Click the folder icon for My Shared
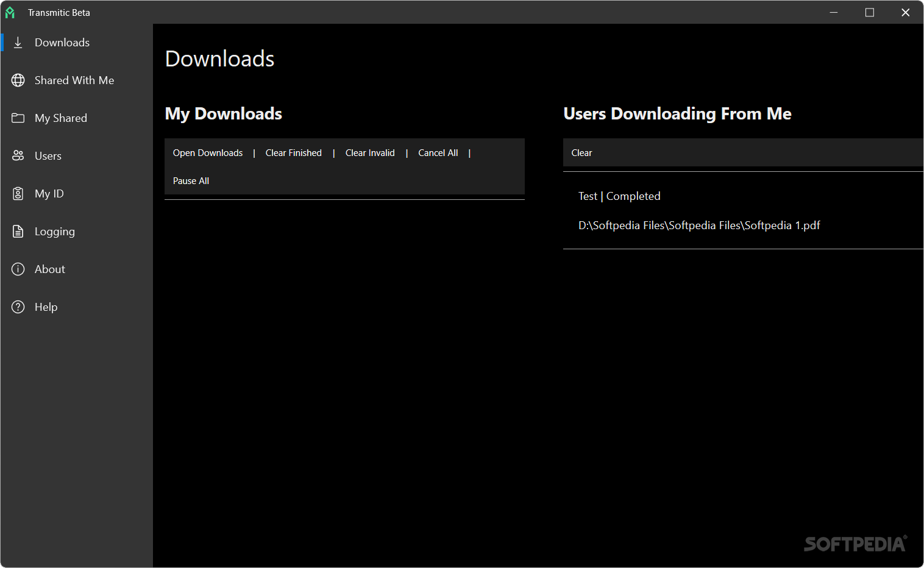Screen dimensions: 924x568 tap(18, 118)
